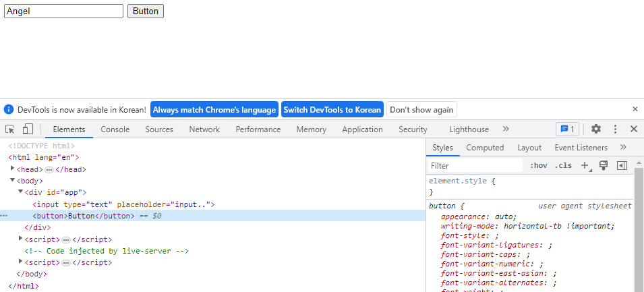
Task: Collapse the div id="app" node
Action: [x=20, y=192]
